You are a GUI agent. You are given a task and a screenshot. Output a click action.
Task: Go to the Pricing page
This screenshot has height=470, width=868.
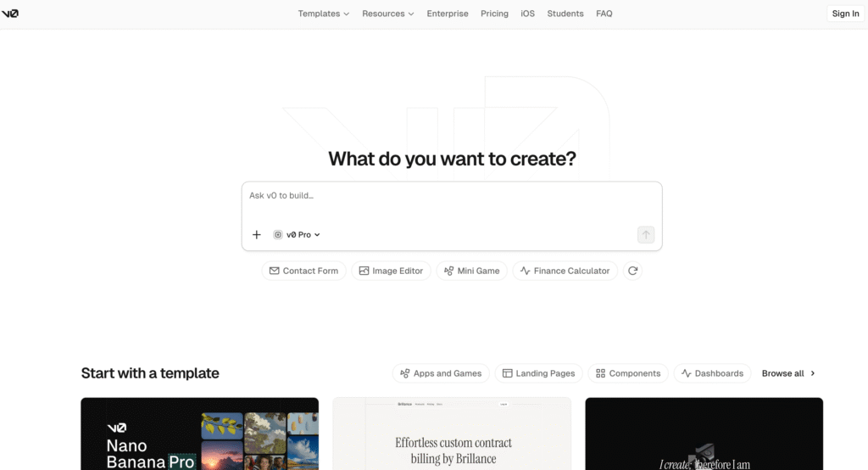pyautogui.click(x=494, y=14)
